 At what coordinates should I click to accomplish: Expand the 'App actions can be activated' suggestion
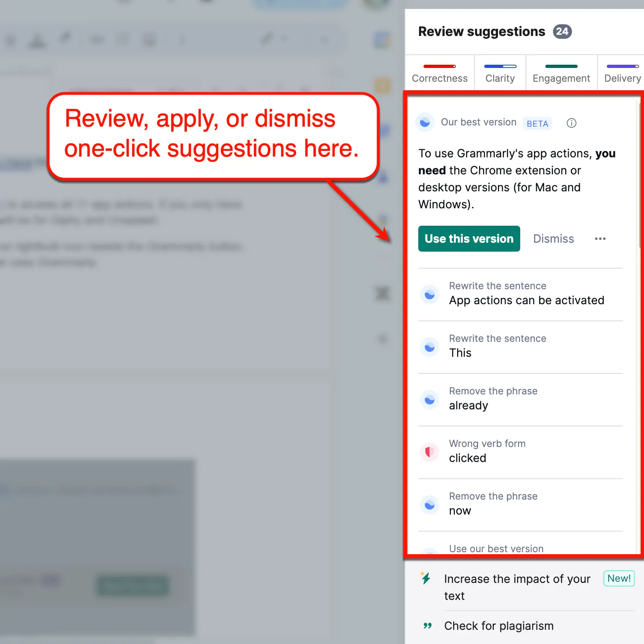(x=521, y=294)
